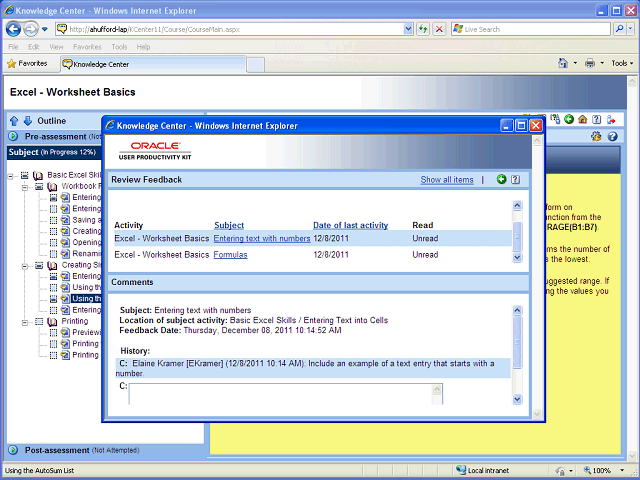
Task: Open the Entering text with numbers link
Action: tap(262, 238)
